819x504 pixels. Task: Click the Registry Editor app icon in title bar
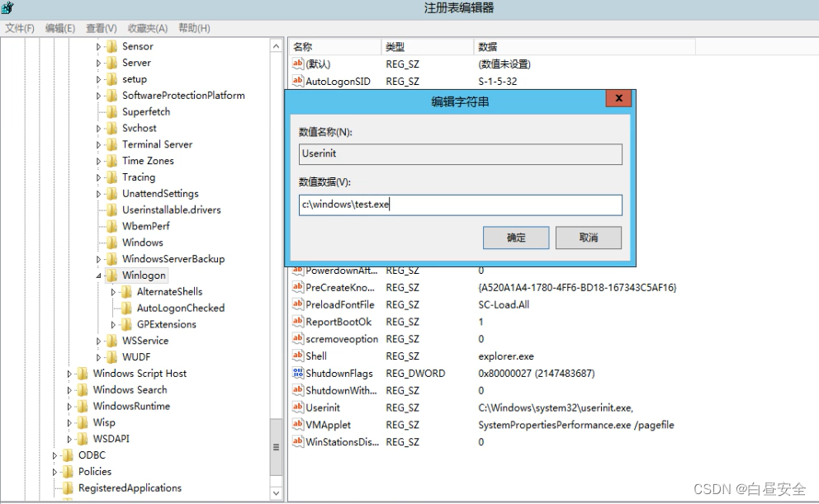7,7
